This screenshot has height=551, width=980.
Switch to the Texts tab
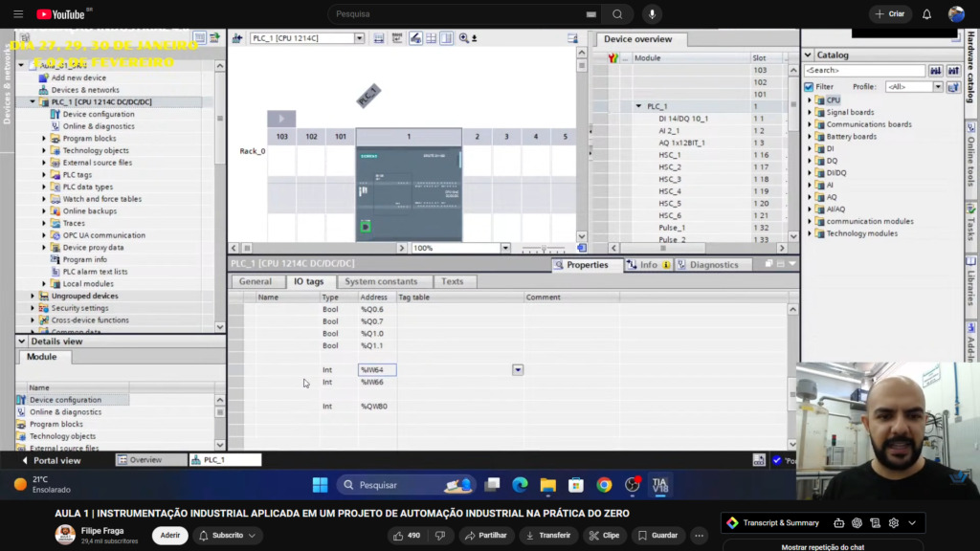[452, 282]
